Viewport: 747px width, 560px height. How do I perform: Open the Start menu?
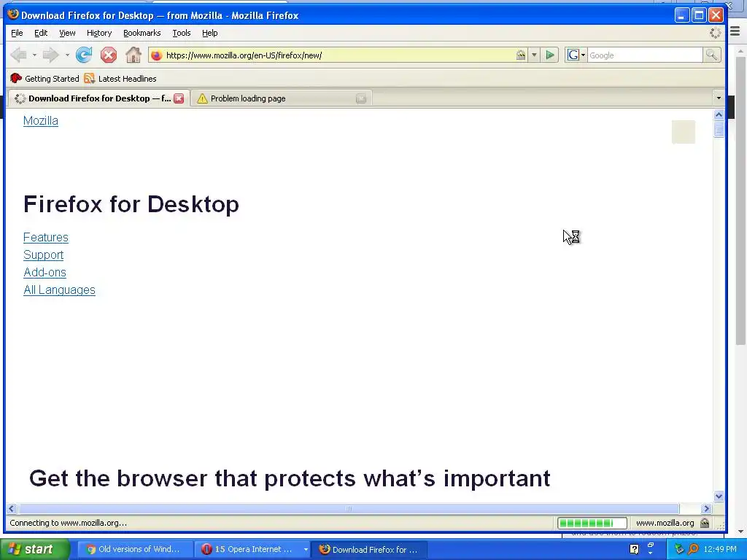click(35, 549)
